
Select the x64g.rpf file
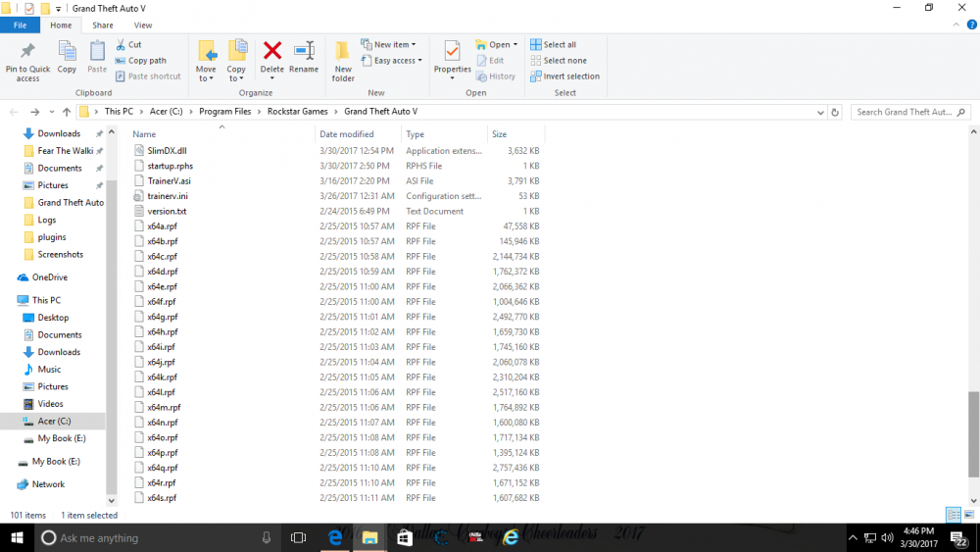click(x=163, y=317)
